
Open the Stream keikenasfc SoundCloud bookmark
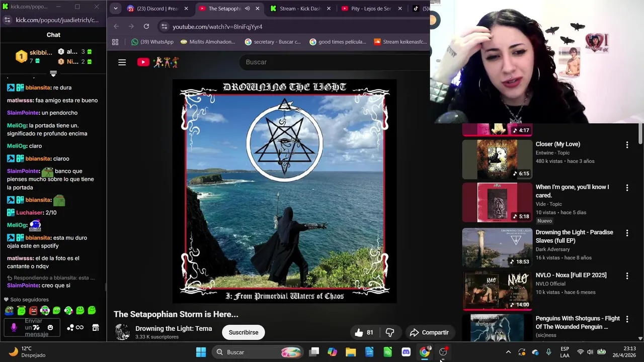pos(400,42)
